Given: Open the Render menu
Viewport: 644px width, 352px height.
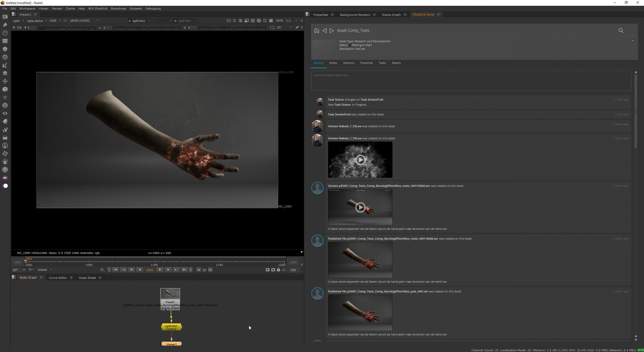Looking at the screenshot, I should point(57,8).
